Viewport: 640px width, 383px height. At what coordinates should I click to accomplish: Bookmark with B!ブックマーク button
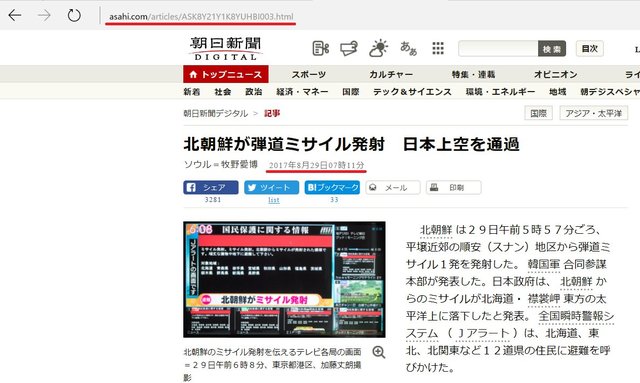coord(332,187)
